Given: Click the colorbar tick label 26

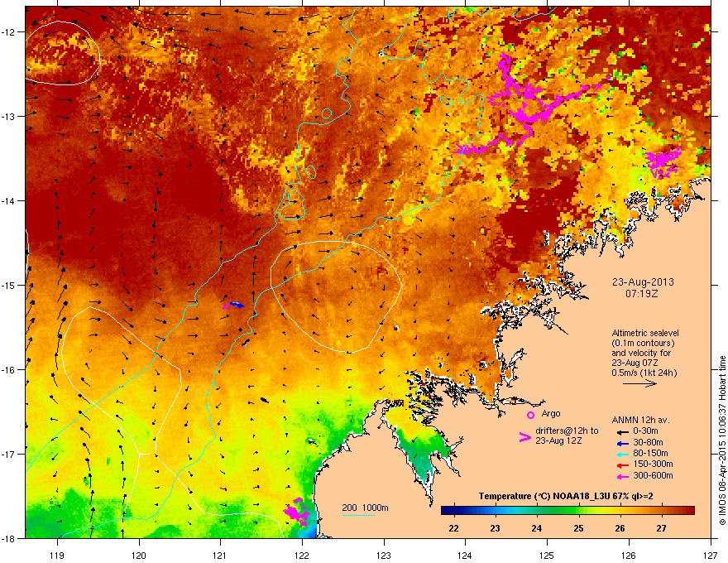Looking at the screenshot, I should (620, 528).
